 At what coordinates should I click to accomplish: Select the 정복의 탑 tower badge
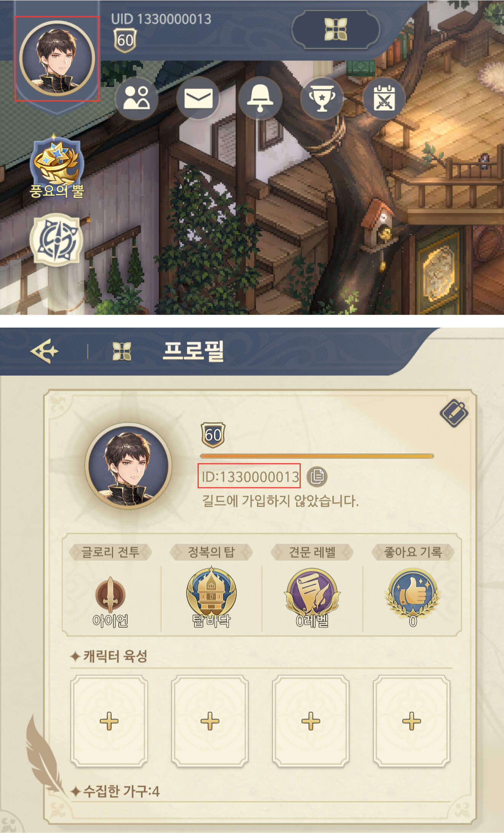211,593
